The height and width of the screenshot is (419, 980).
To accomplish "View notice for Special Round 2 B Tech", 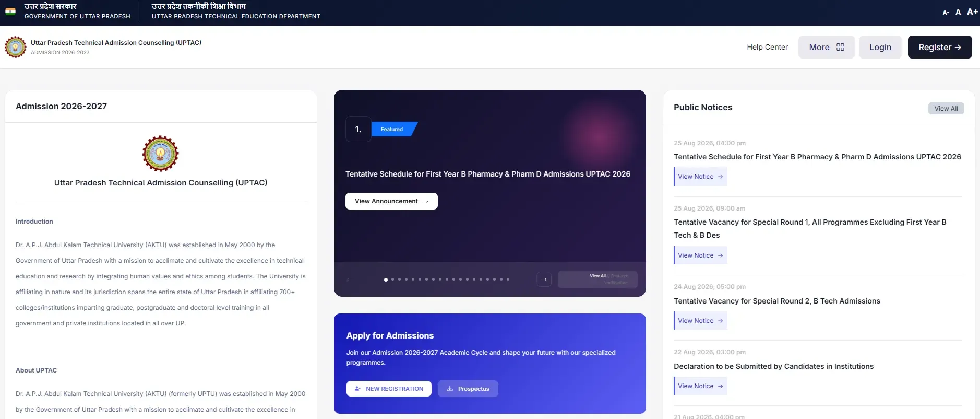I will (x=700, y=321).
